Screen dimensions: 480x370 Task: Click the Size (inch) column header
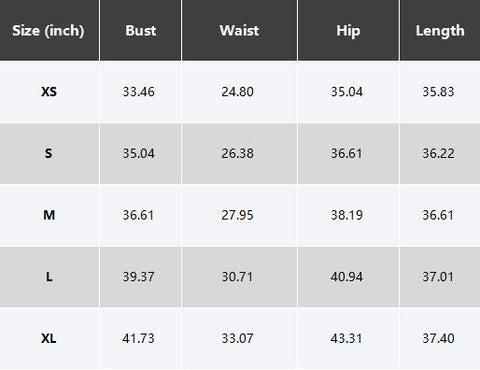point(48,31)
